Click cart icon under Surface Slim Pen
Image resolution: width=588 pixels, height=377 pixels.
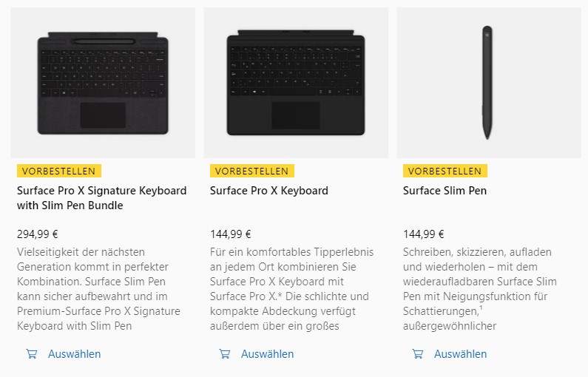418,354
